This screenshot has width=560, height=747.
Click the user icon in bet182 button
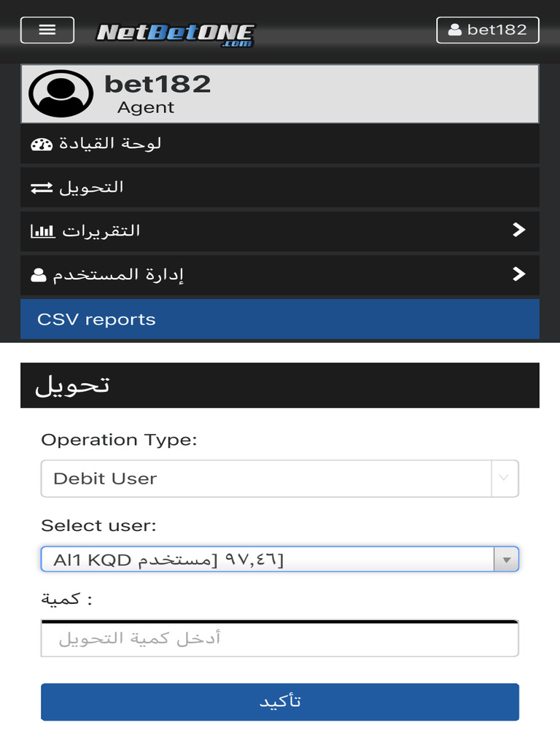pyautogui.click(x=455, y=30)
